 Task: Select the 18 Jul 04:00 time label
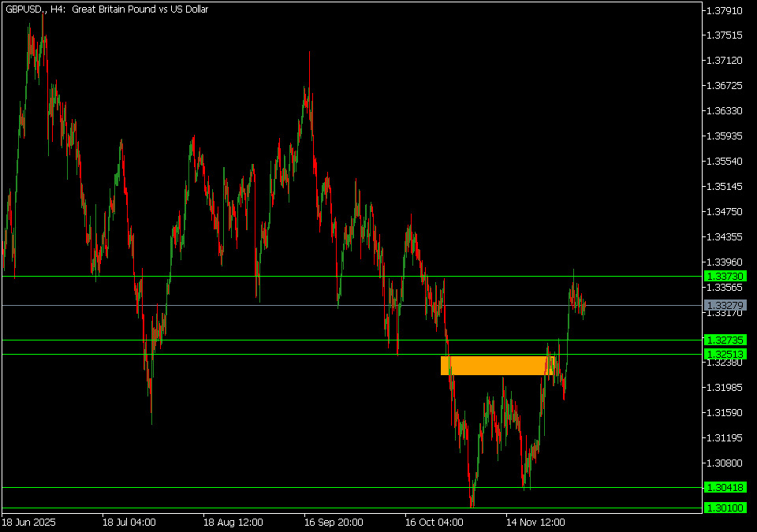point(129,522)
